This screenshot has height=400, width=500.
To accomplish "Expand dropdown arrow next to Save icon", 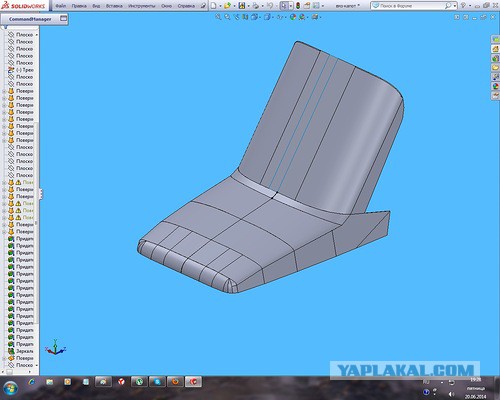I will point(248,6).
